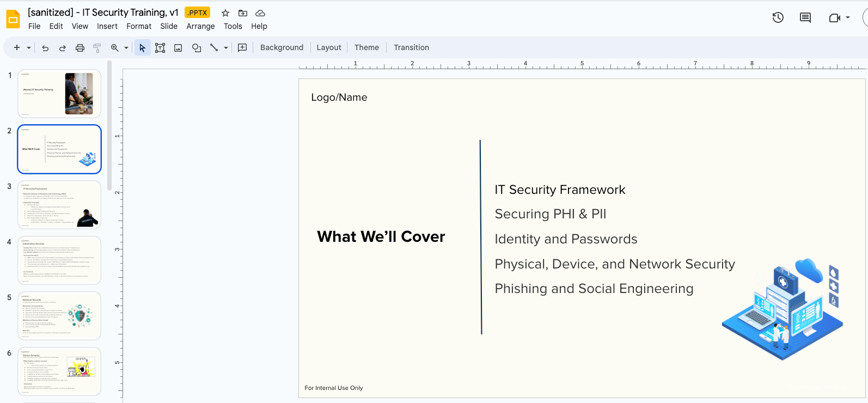The height and width of the screenshot is (403, 868).
Task: Click the Theme button
Action: click(366, 47)
